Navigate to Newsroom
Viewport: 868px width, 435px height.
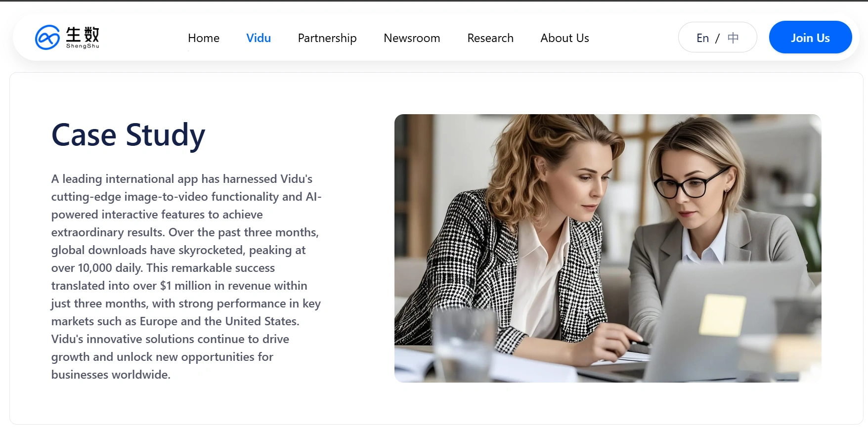tap(412, 38)
